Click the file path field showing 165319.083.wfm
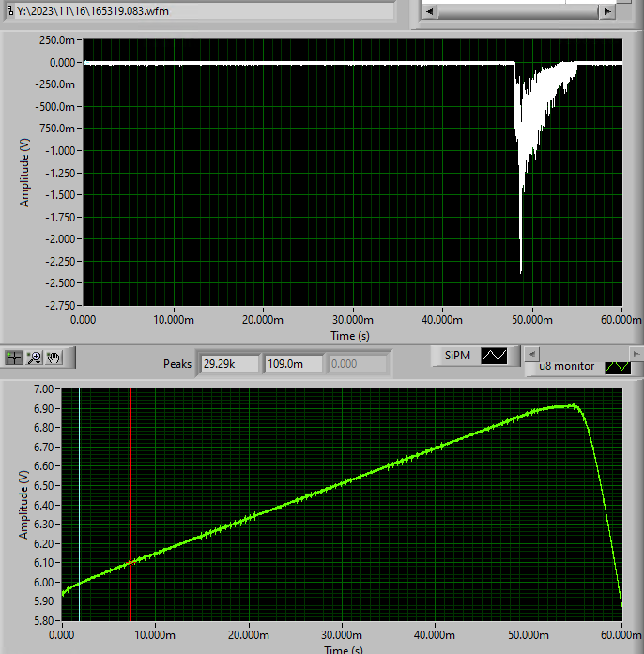 coord(205,11)
